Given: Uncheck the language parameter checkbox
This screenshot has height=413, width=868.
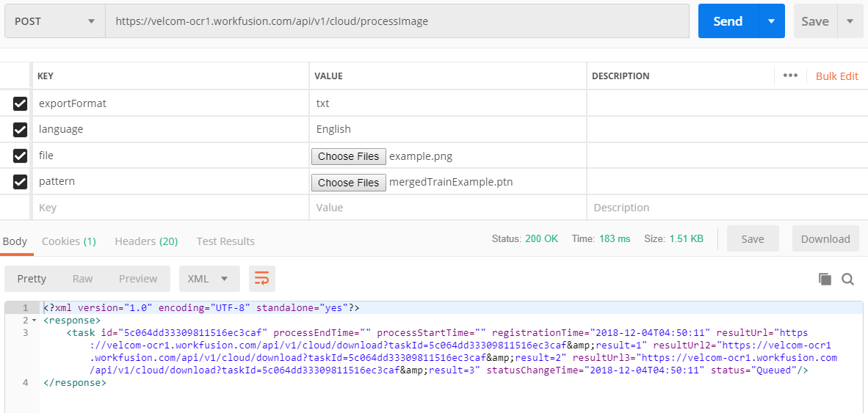Looking at the screenshot, I should click(x=20, y=129).
